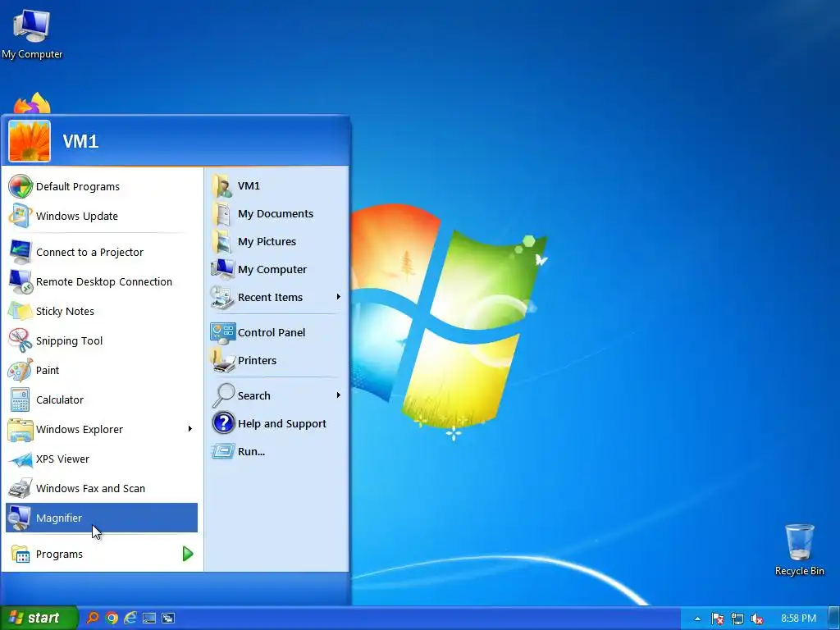Click the XPS Viewer paper-plane icon
The height and width of the screenshot is (630, 840).
point(21,459)
